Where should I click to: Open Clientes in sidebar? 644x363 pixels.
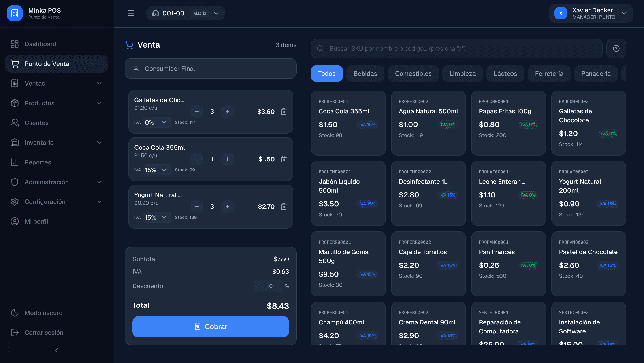pos(57,123)
